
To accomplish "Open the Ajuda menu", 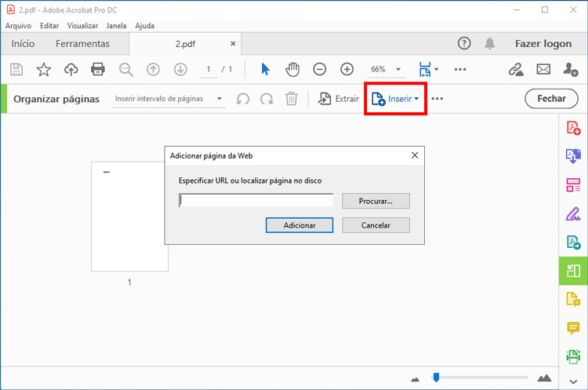I will tap(145, 26).
